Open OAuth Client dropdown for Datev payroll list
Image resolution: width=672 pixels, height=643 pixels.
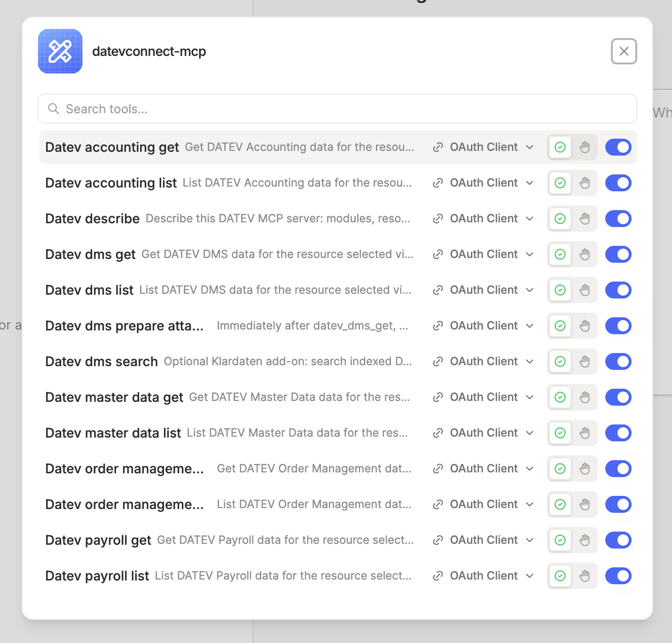tap(484, 576)
